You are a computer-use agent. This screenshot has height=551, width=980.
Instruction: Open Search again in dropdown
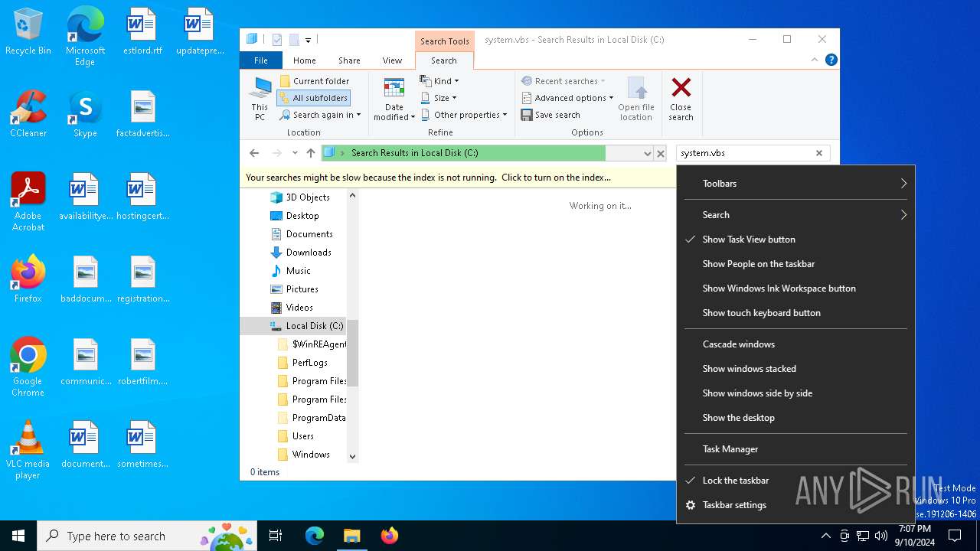click(320, 115)
